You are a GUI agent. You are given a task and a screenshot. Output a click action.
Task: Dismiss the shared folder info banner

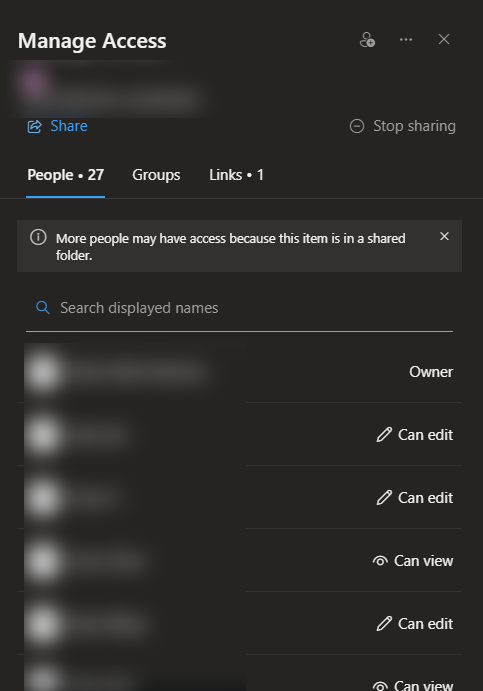tap(444, 236)
